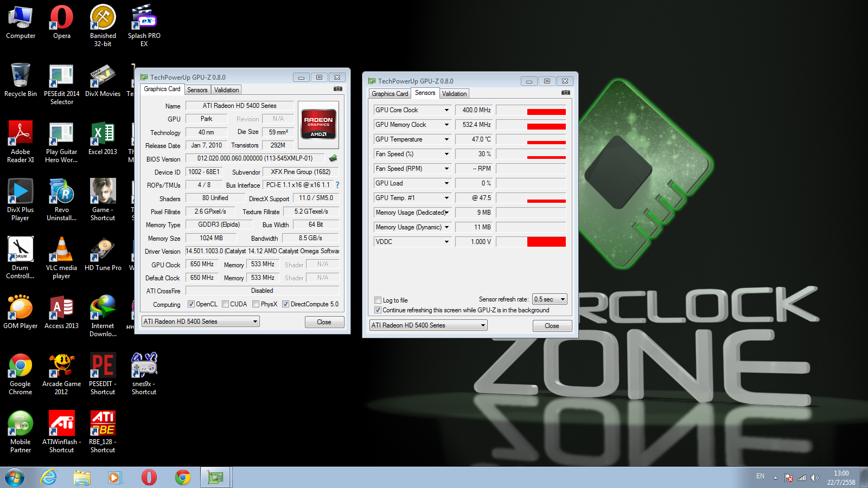Toggle CUDA checkbox
Screen dimensions: 868x488
coord(225,304)
